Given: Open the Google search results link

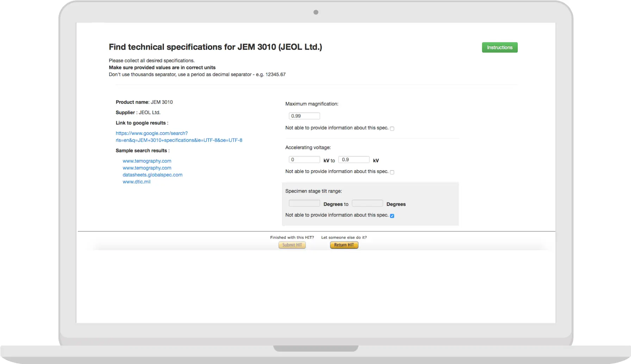Looking at the screenshot, I should pyautogui.click(x=179, y=137).
